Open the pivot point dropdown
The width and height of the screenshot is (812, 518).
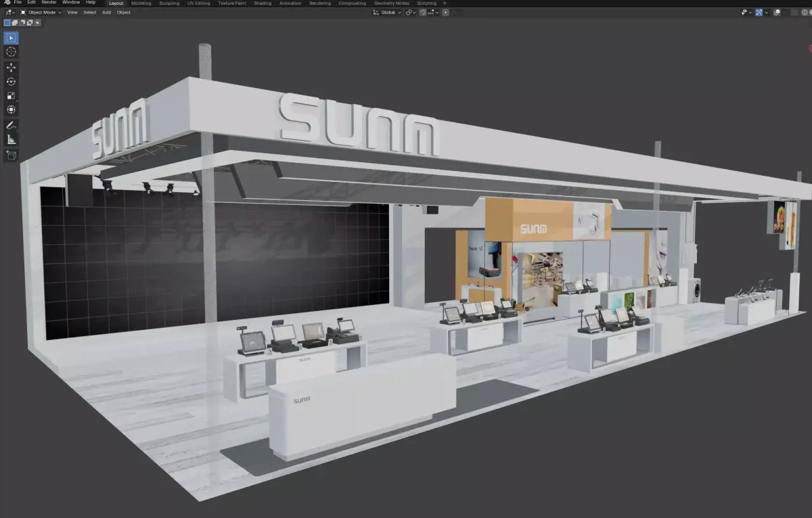click(x=411, y=12)
